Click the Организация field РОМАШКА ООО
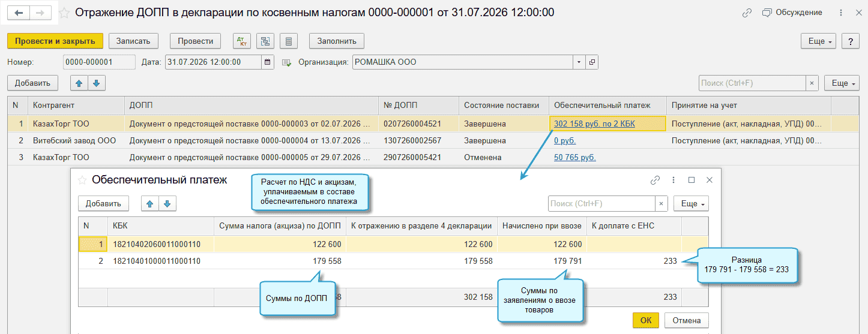 tap(462, 62)
